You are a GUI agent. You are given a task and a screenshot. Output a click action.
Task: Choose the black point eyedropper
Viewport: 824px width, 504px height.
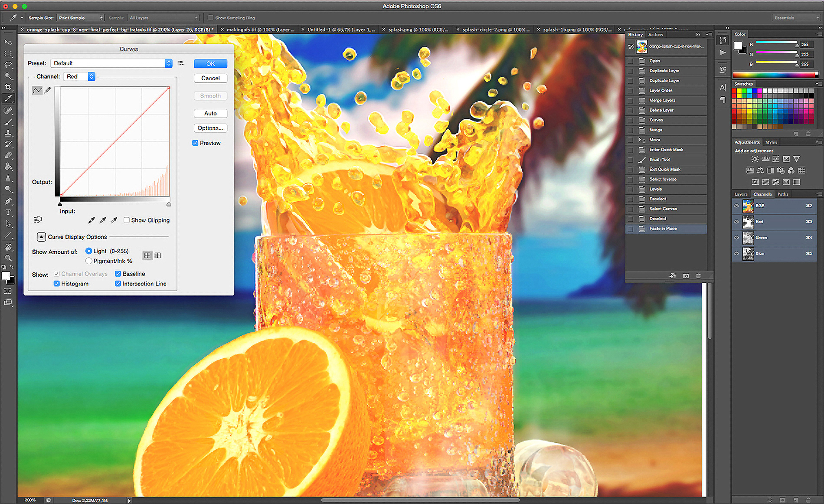(x=92, y=220)
